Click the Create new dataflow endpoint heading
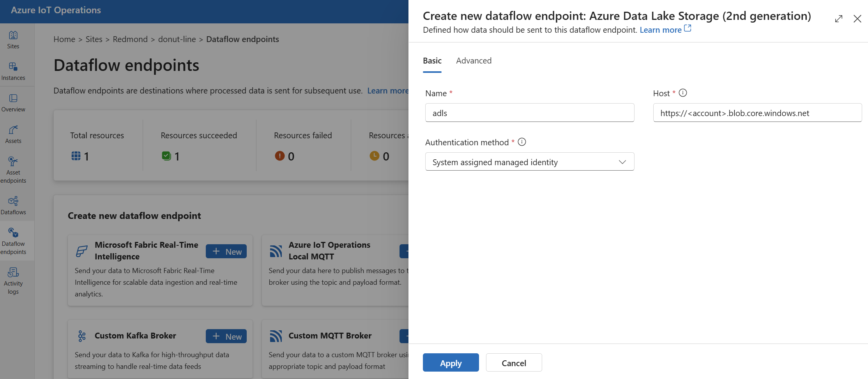 pyautogui.click(x=134, y=215)
